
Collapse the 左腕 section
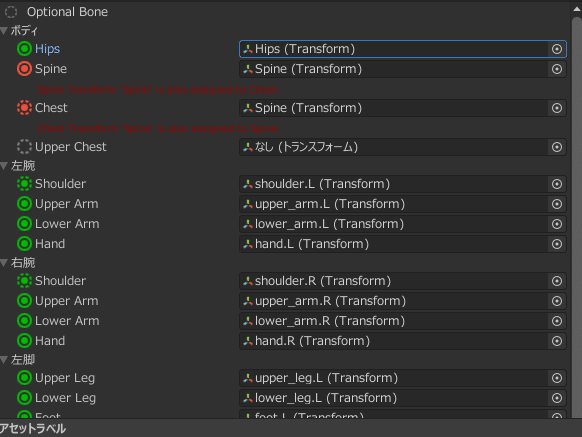(x=4, y=166)
